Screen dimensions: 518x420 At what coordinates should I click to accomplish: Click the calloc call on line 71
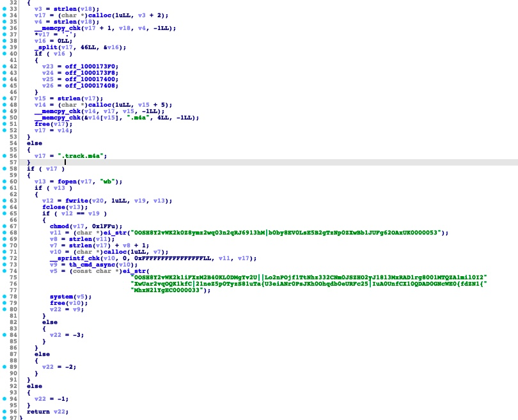click(x=115, y=252)
